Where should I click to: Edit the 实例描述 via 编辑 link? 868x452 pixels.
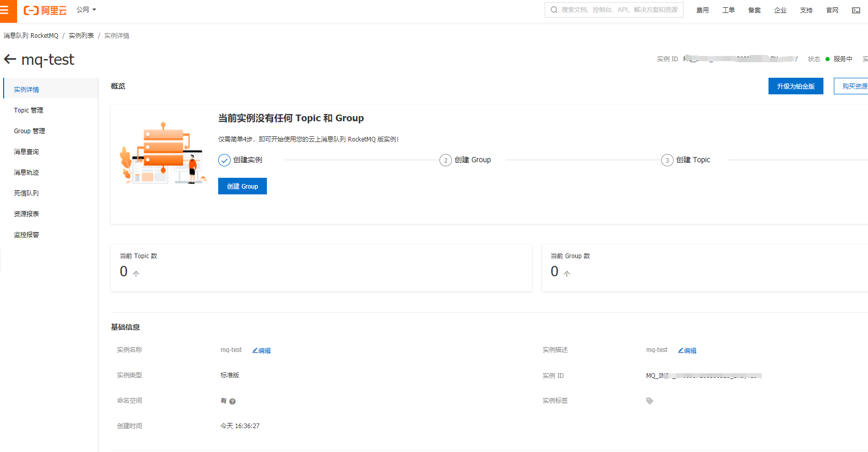click(x=687, y=350)
